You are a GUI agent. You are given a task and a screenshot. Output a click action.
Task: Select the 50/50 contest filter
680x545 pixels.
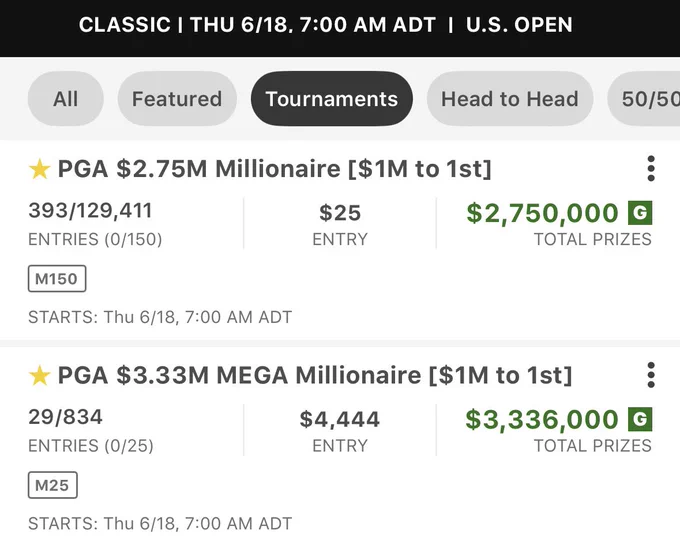644,99
